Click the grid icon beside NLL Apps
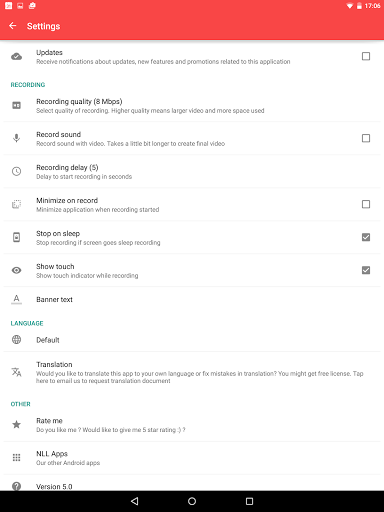 coord(16,458)
